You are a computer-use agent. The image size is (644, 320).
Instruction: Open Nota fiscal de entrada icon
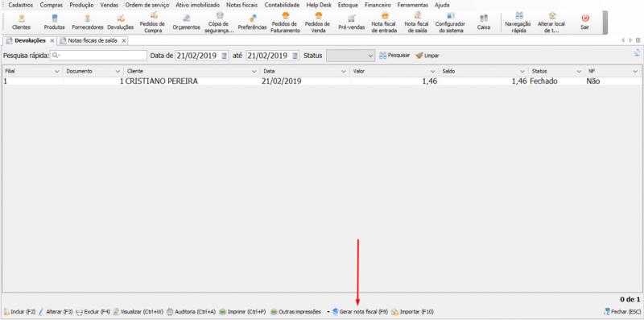click(385, 23)
